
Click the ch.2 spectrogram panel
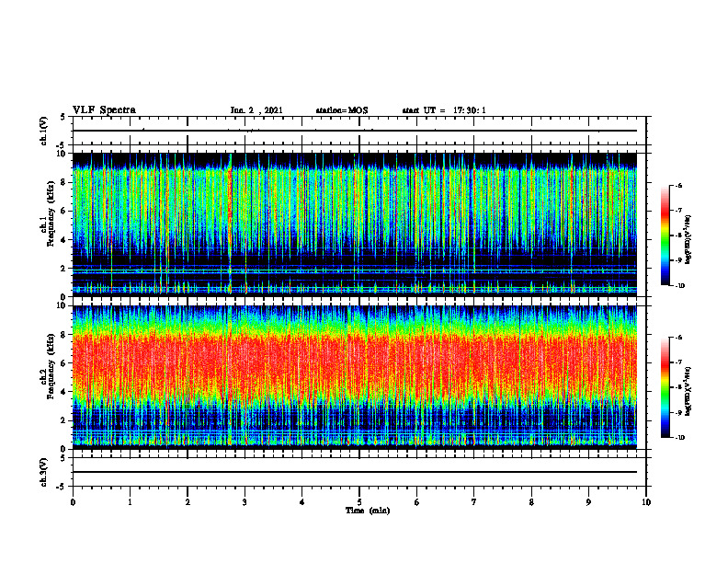pyautogui.click(x=354, y=377)
